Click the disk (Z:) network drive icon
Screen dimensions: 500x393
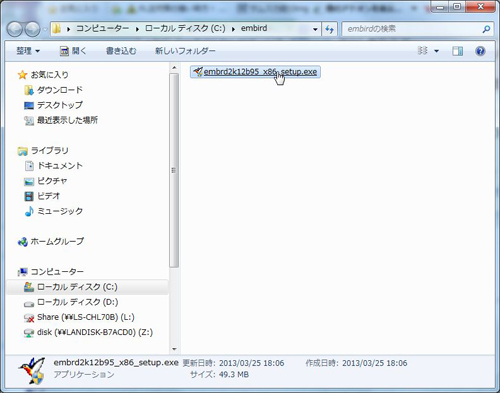[29, 333]
